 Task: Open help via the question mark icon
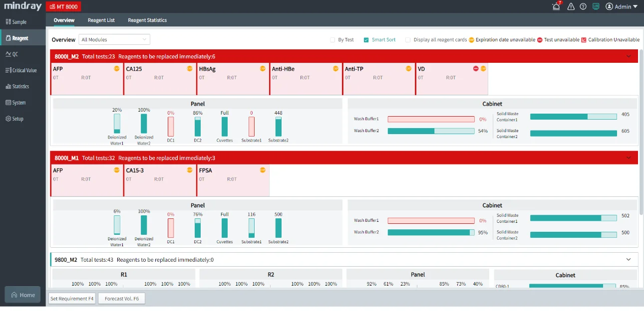(583, 6)
